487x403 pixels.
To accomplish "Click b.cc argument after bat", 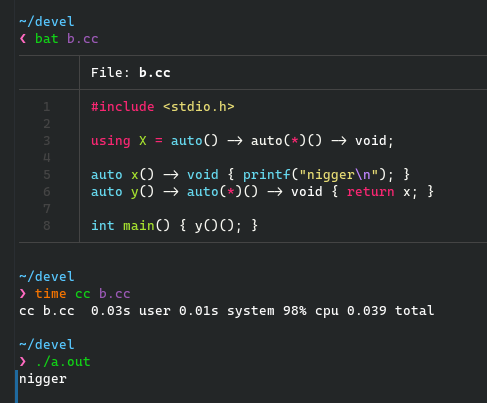I will point(83,39).
